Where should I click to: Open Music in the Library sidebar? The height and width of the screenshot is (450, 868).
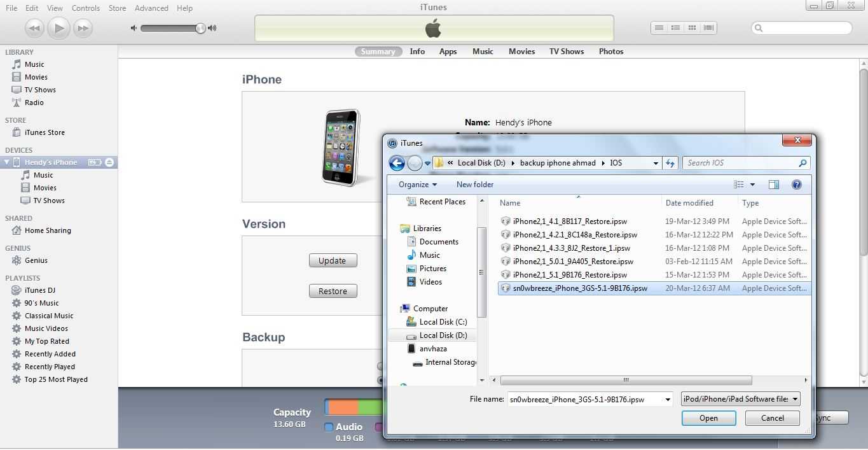click(34, 64)
